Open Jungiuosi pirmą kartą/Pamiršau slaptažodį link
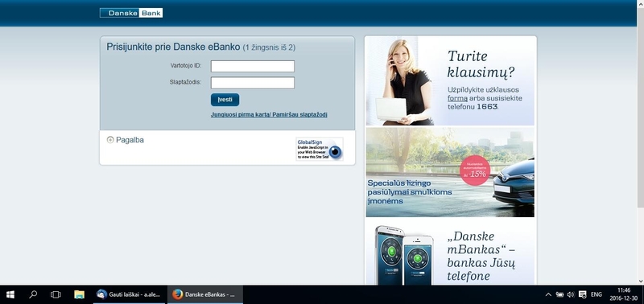The width and height of the screenshot is (644, 304). 269,115
